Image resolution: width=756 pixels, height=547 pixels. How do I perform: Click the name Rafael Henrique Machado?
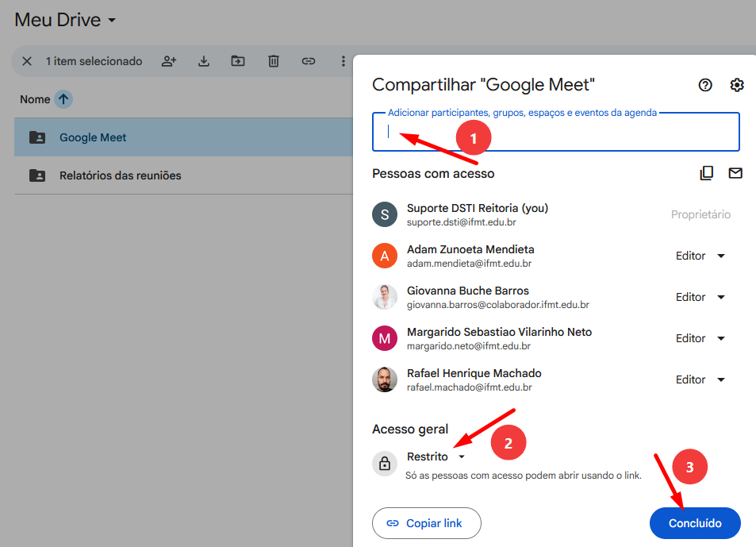474,373
